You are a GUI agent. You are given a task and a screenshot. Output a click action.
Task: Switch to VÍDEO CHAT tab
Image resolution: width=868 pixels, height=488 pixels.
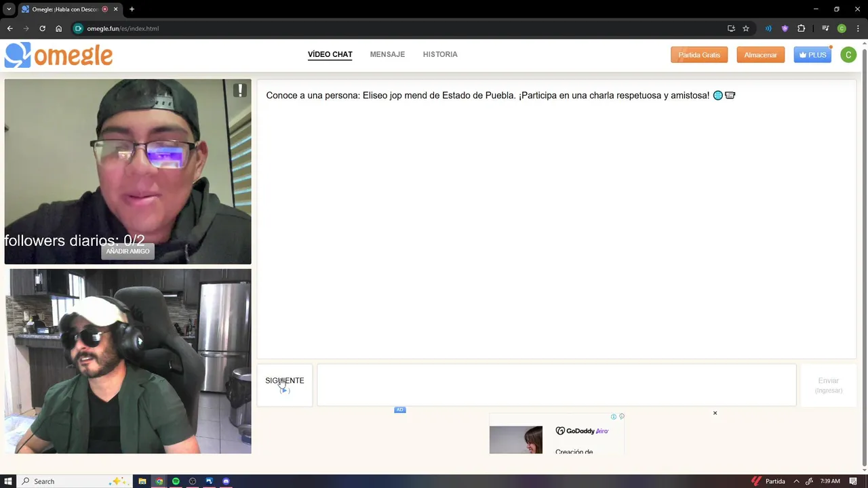pos(330,54)
